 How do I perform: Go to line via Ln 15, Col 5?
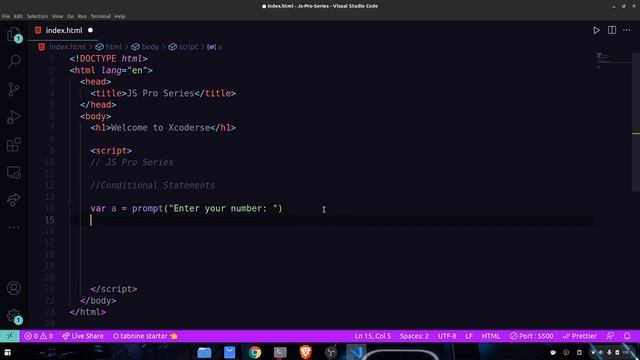(373, 336)
